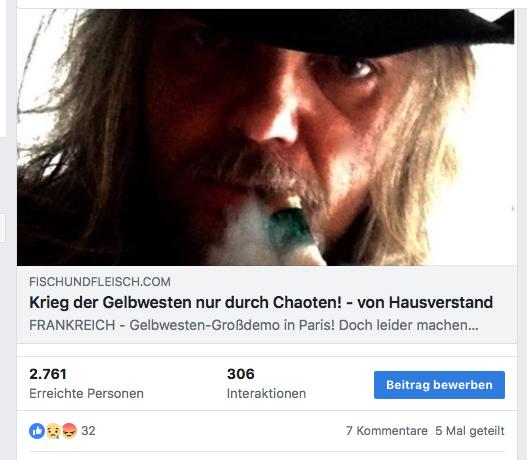Click the green pipe in the photo
527x460 pixels.
pos(291,227)
